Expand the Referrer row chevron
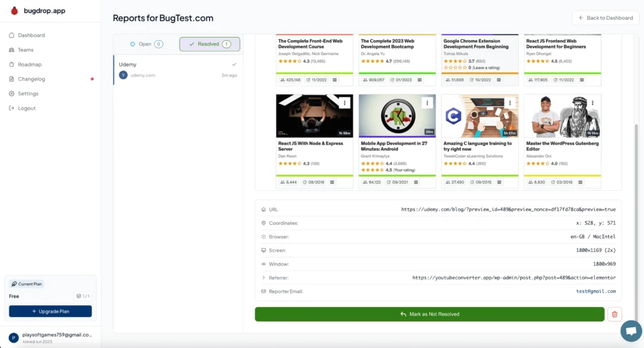Image resolution: width=644 pixels, height=348 pixels. pyautogui.click(x=264, y=278)
